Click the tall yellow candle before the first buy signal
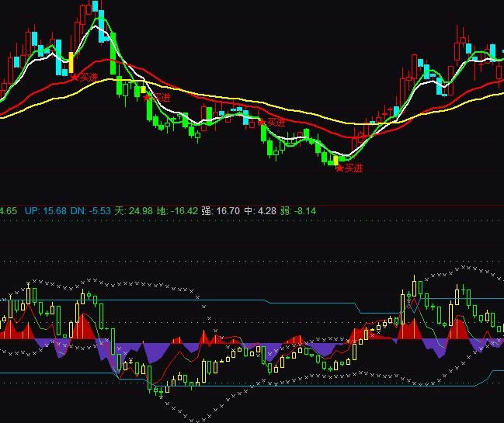This screenshot has width=504, height=423. coord(71,61)
